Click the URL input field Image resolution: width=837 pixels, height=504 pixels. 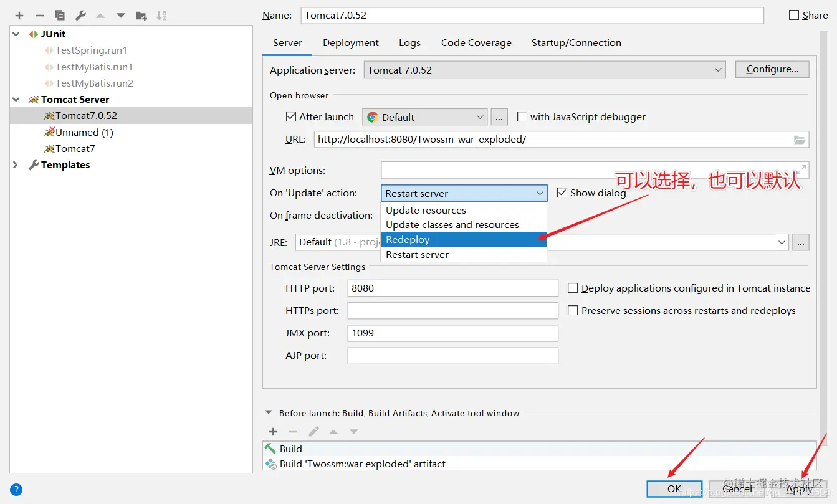pos(561,140)
